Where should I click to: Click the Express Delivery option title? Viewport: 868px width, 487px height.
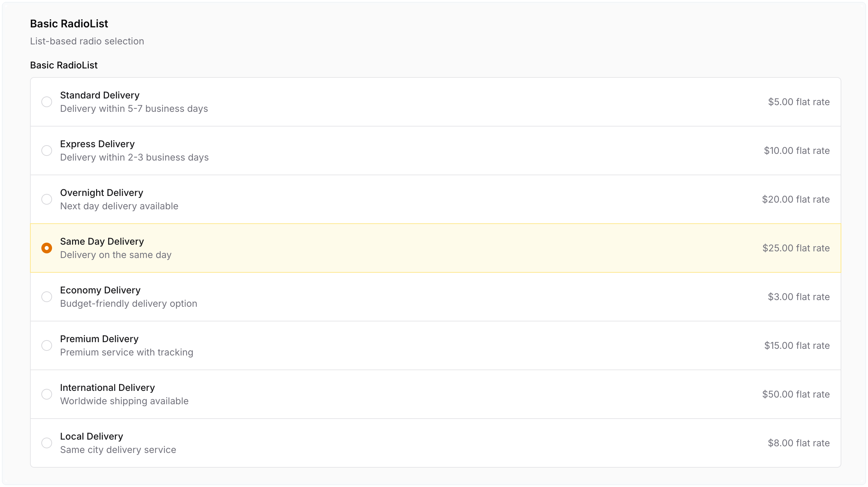[97, 144]
